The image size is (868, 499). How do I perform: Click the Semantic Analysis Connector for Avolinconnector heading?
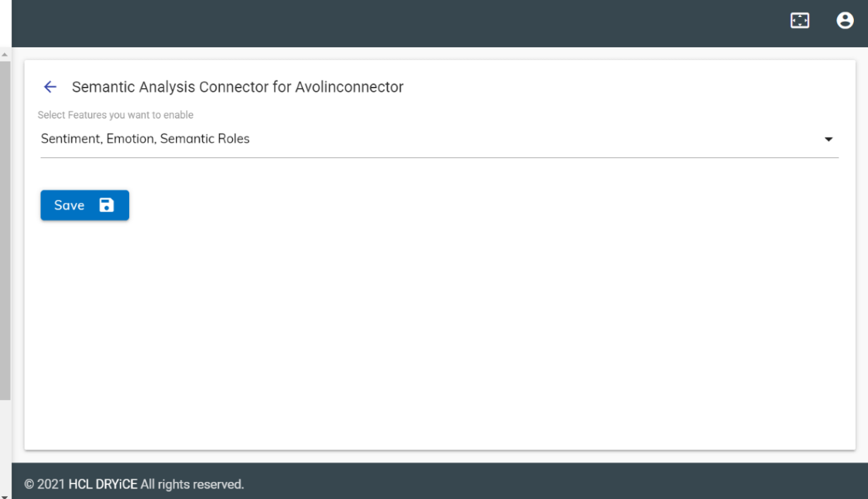tap(238, 87)
